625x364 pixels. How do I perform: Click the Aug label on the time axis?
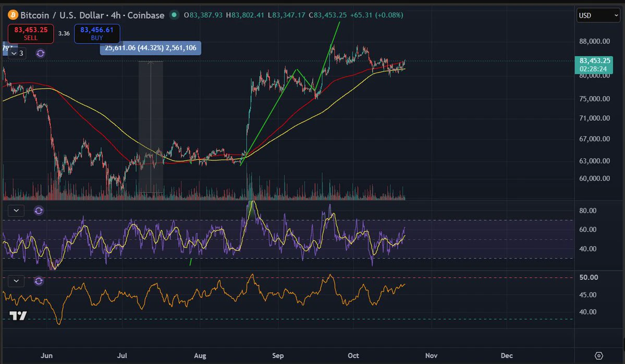[200, 356]
